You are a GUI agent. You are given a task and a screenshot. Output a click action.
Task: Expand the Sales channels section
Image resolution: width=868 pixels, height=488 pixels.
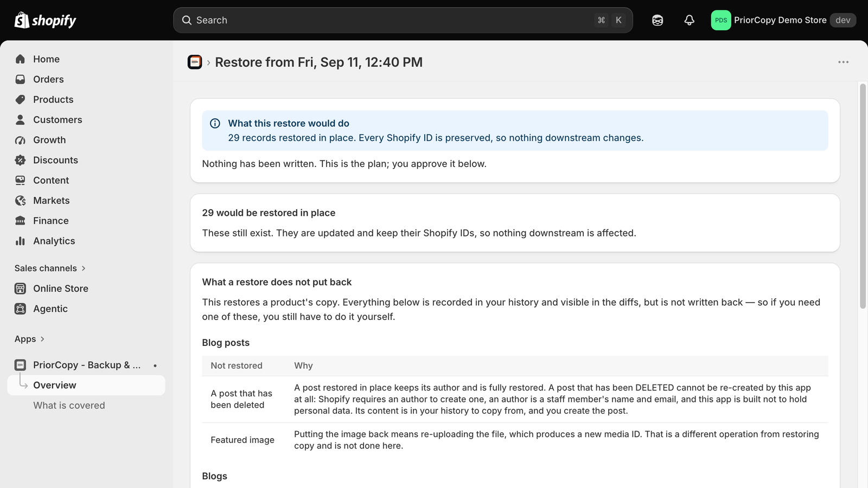50,268
